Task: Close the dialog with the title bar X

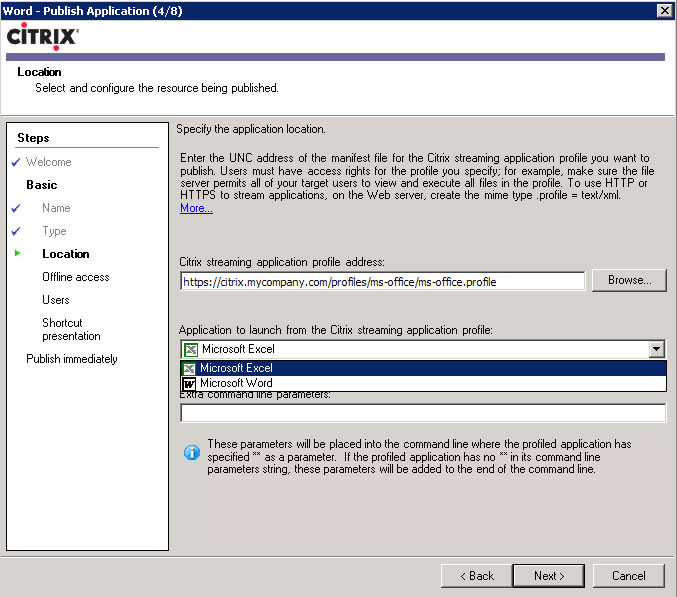Action: coord(664,10)
